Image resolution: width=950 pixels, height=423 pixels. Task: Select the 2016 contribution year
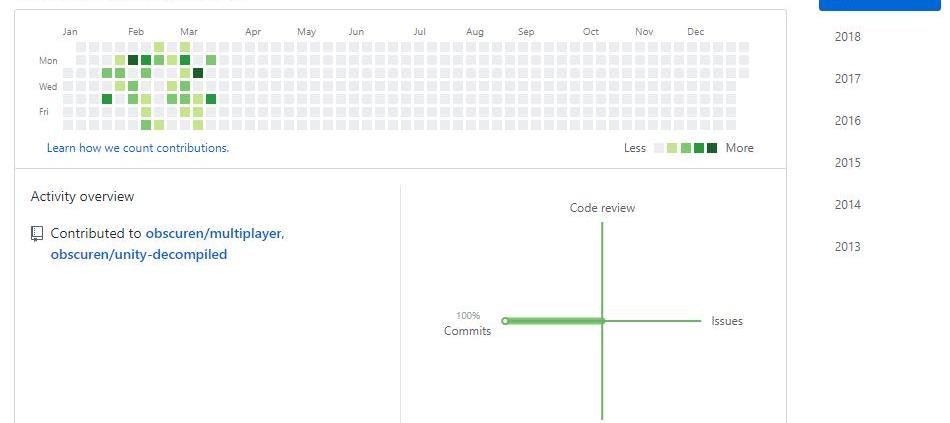coord(848,121)
